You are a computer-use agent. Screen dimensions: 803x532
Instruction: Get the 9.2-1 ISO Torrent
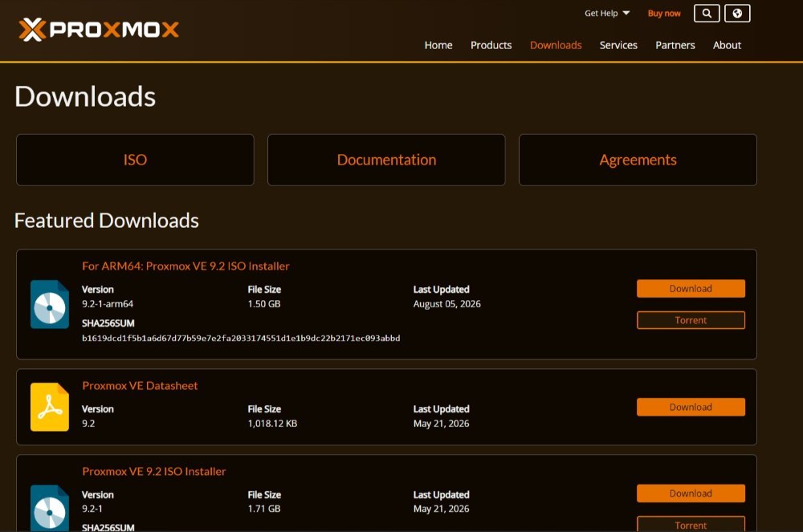[691, 525]
